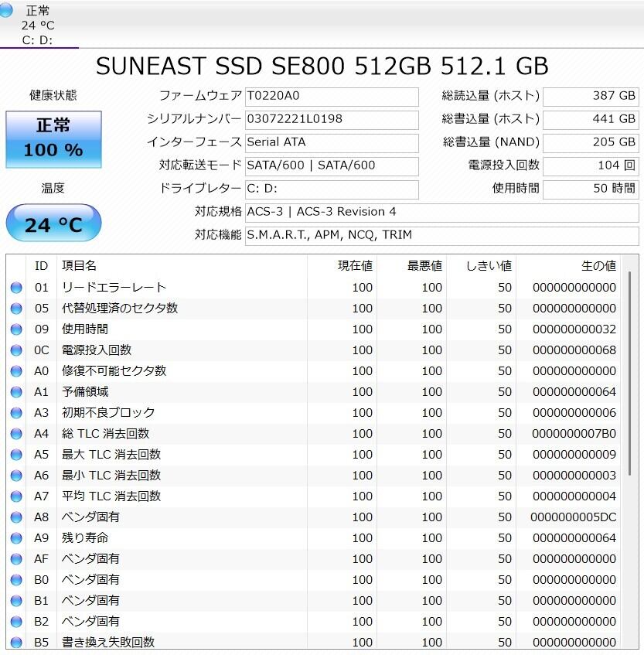Click status orb for 書き換え失敗回数 row
Screen dimensions: 644x655
coord(16,642)
